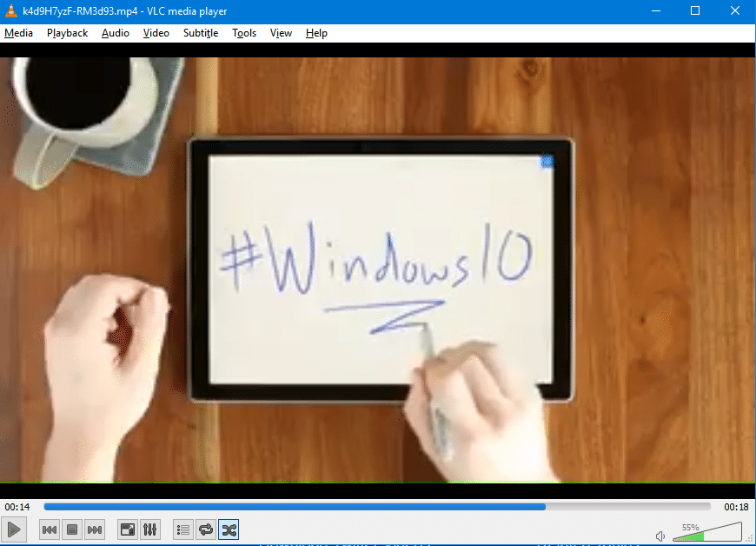This screenshot has height=546, width=756.
Task: Toggle fullscreen video mode
Action: tap(128, 529)
